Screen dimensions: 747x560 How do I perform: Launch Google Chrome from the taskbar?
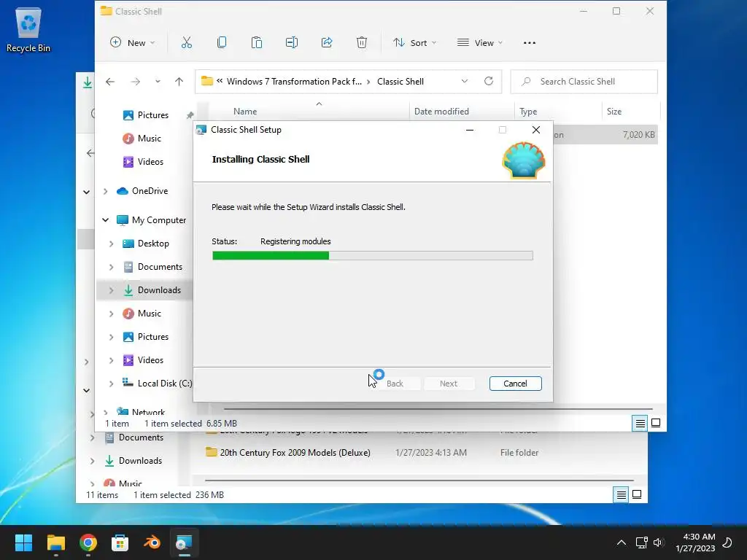click(88, 542)
